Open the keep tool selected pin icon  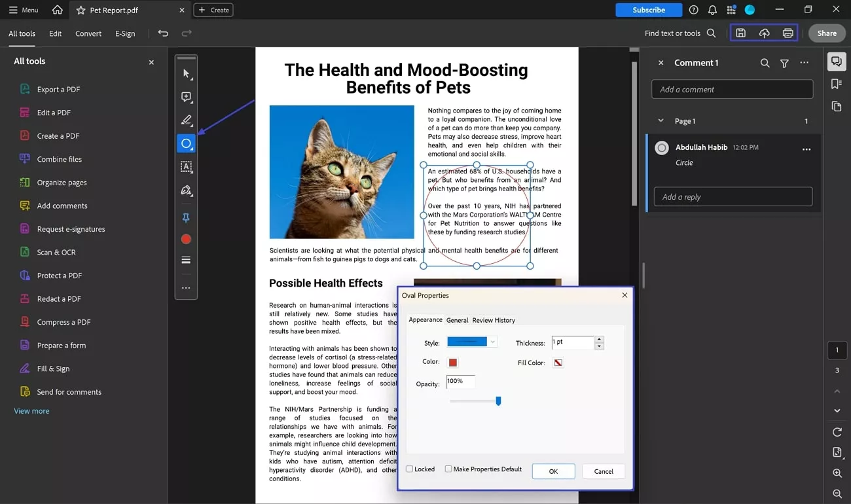[x=186, y=217]
